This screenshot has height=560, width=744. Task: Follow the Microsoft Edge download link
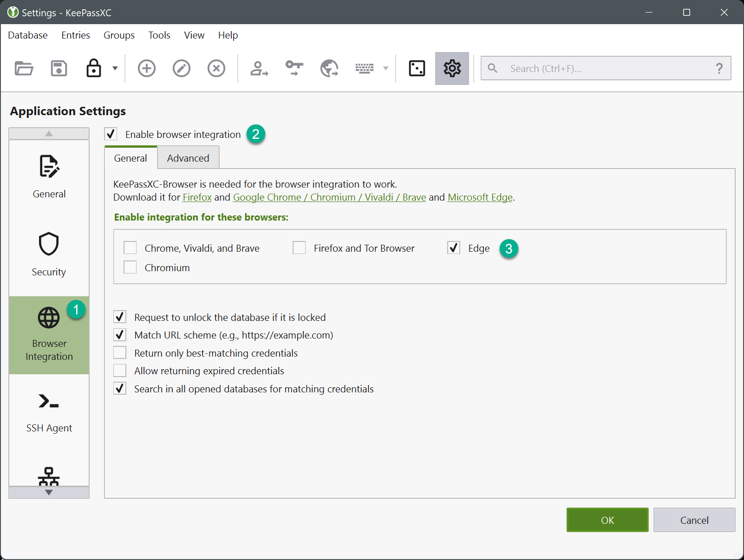480,197
